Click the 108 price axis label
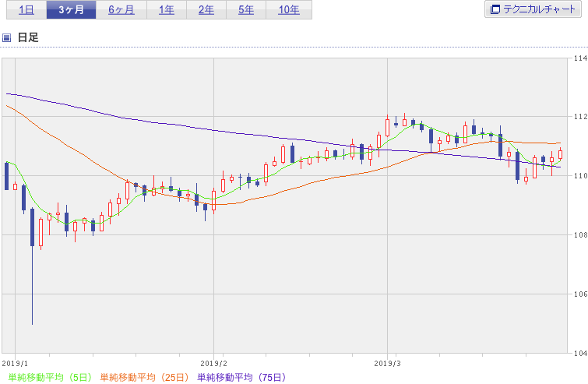 pos(580,235)
